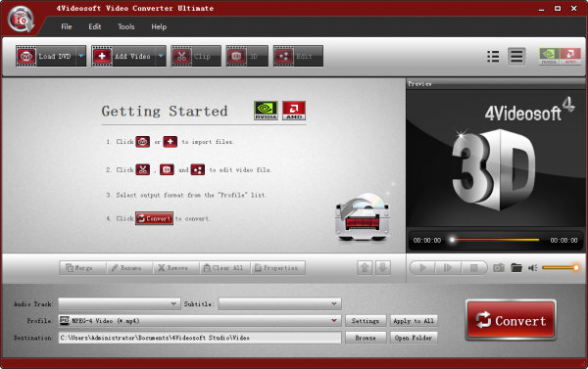
Task: Open the Edit menu
Action: click(x=94, y=26)
